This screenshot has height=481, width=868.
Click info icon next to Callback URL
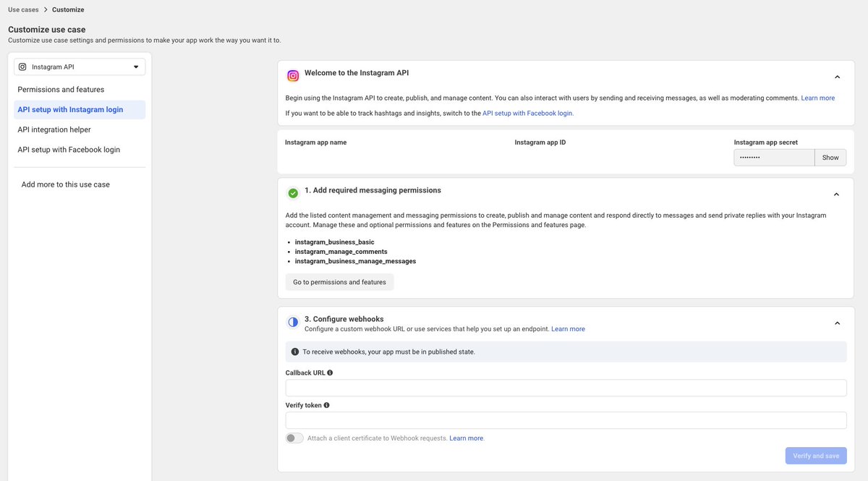point(330,373)
